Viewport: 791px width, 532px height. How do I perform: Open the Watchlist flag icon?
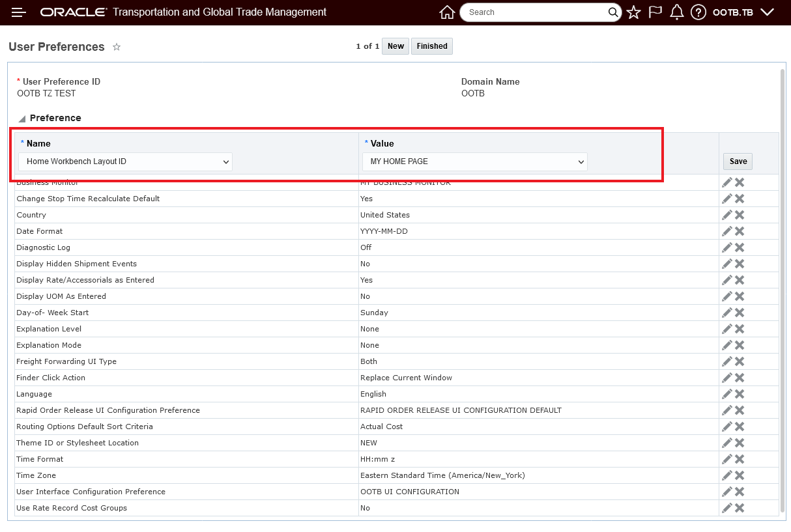655,12
